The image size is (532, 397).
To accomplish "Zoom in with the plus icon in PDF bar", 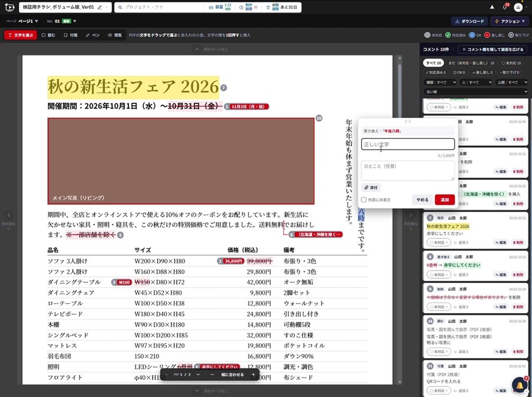I will [253, 375].
